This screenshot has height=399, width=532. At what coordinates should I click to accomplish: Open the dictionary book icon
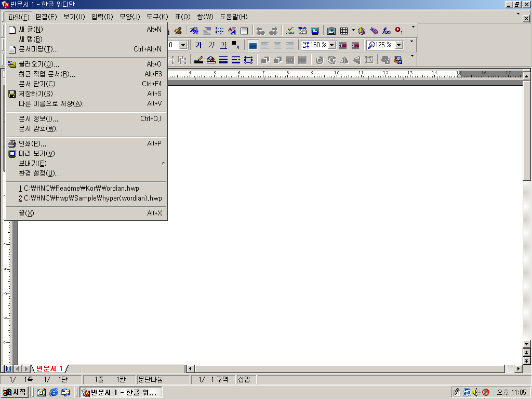point(302,31)
